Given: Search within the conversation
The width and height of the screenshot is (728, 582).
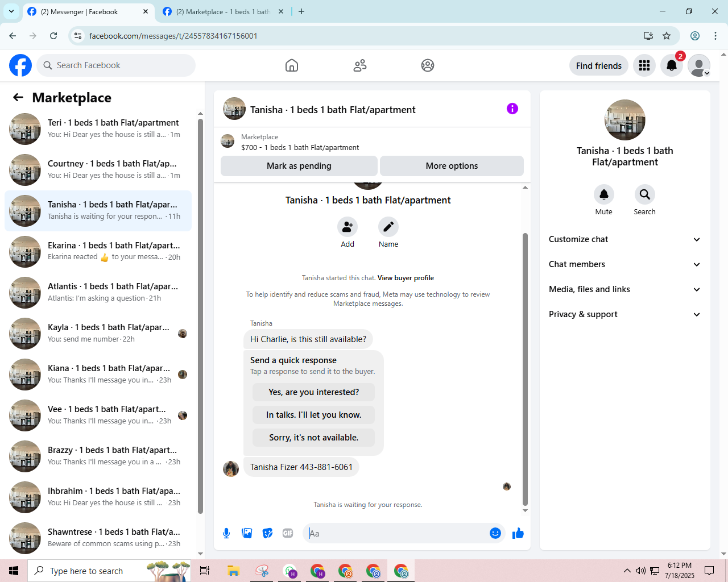Looking at the screenshot, I should tap(645, 194).
